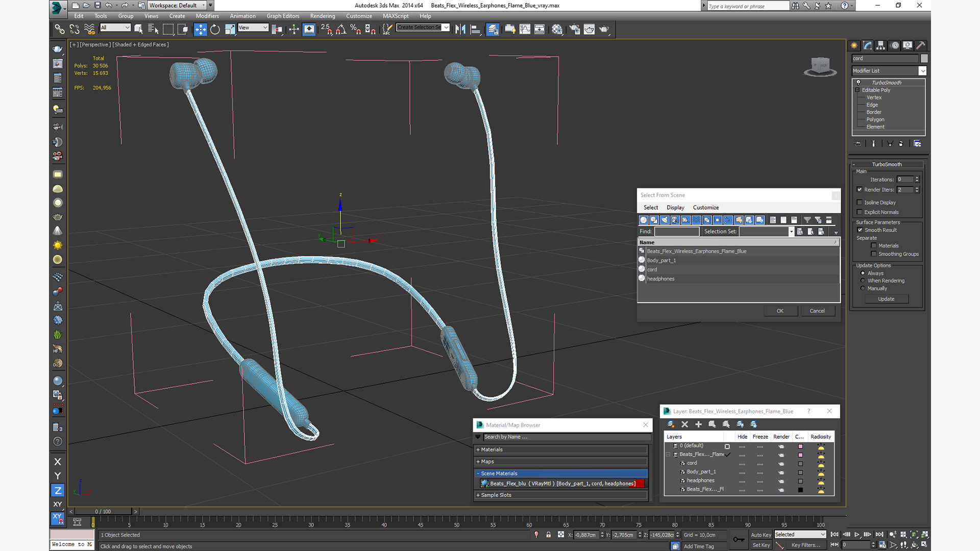This screenshot has width=980, height=551.
Task: Collapse the Beats_Flex layer tree node
Action: (x=668, y=455)
